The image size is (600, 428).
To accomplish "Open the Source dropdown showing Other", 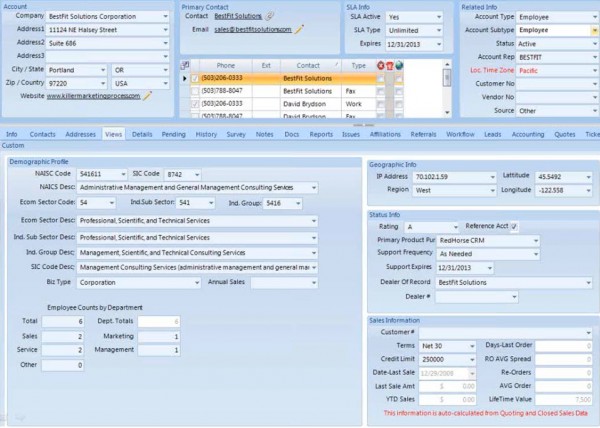I will click(x=595, y=111).
